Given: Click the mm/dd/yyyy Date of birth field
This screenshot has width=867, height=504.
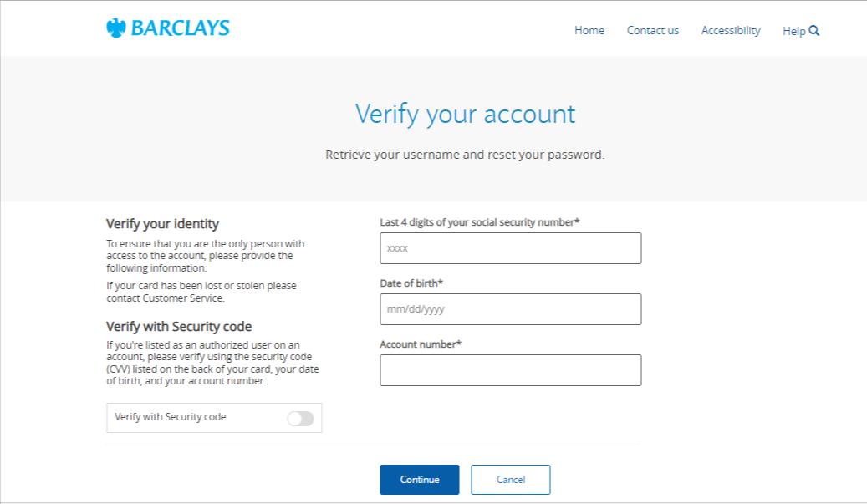Looking at the screenshot, I should [510, 309].
